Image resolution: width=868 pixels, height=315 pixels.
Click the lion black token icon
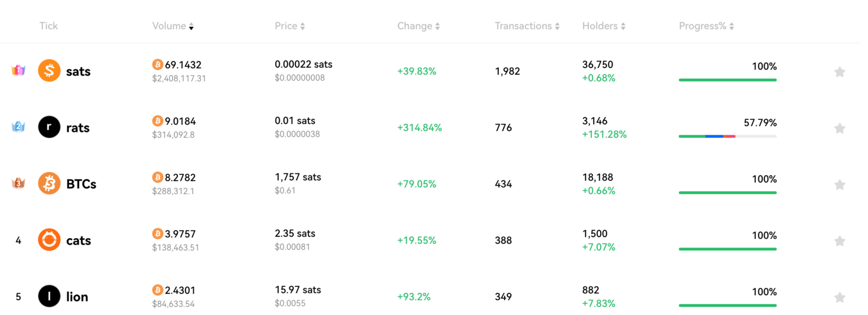49,296
